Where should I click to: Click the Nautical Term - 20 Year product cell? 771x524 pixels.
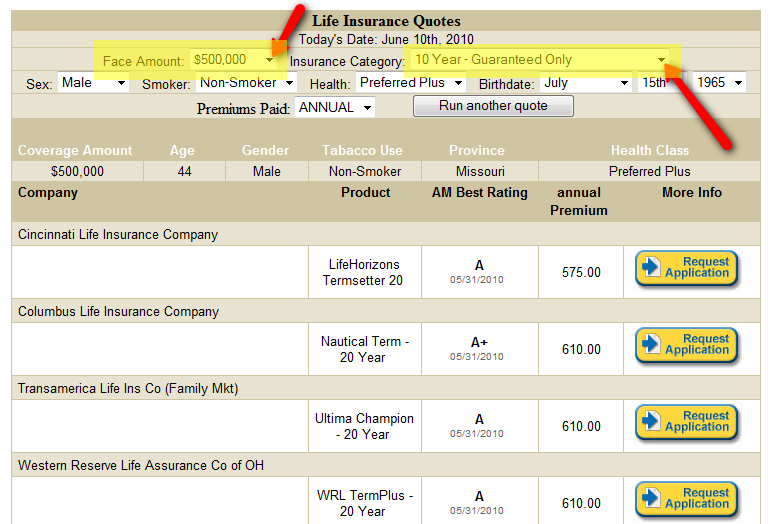(x=364, y=349)
